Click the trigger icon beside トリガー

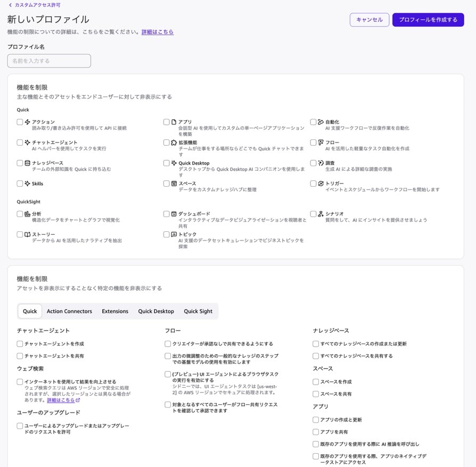[321, 184]
